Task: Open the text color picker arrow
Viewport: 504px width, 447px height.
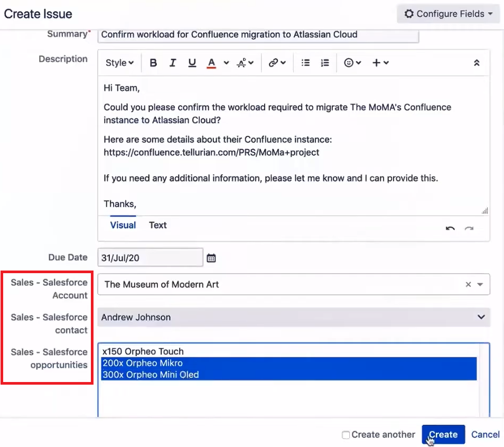Action: [x=226, y=63]
